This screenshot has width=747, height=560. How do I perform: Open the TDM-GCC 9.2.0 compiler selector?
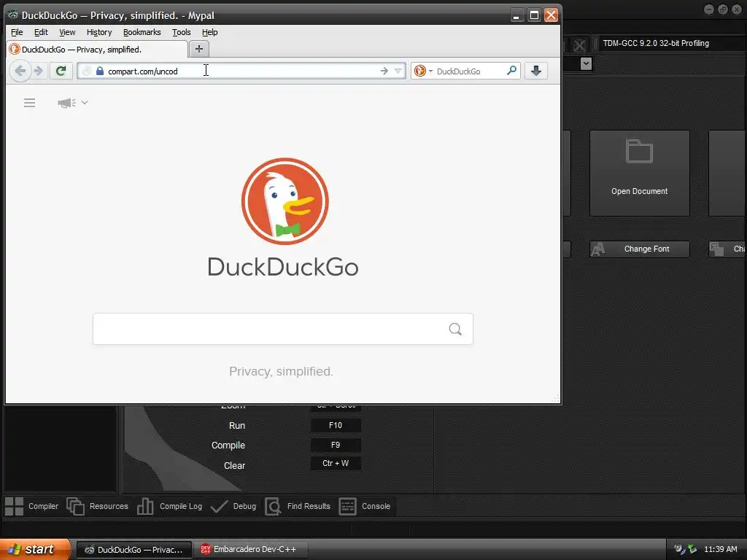pyautogui.click(x=672, y=43)
